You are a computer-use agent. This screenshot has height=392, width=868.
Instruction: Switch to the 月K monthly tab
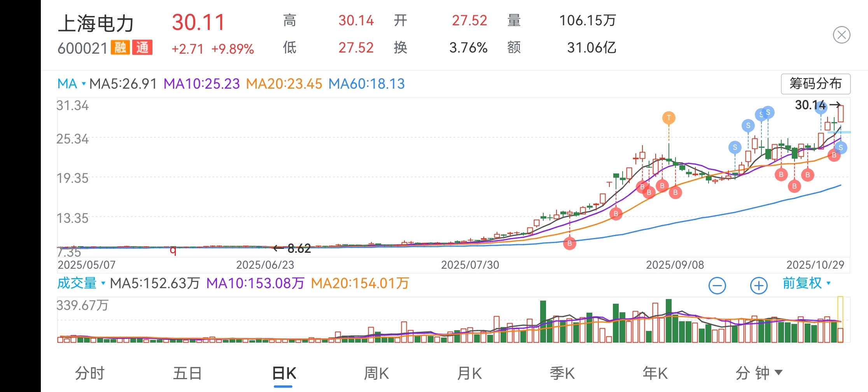coord(469,373)
